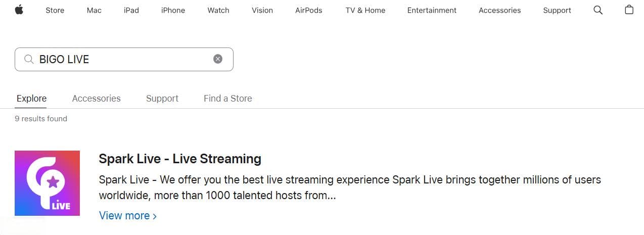The width and height of the screenshot is (644, 235).
Task: Click the magnifier icon inside the search field
Action: (29, 59)
